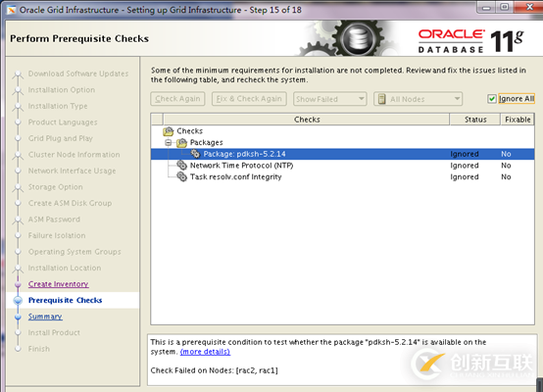
Task: Open the more details link
Action: 205,352
